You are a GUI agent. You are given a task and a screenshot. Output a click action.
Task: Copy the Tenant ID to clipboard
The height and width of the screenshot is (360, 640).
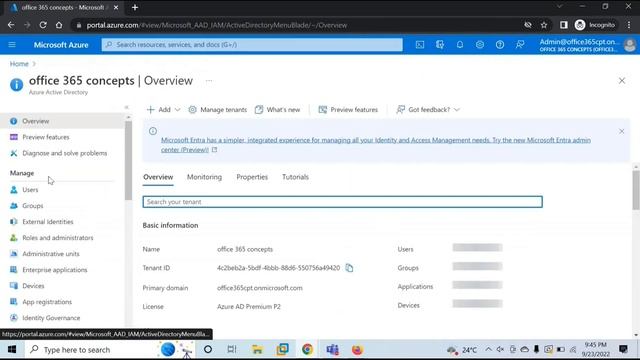(x=349, y=268)
